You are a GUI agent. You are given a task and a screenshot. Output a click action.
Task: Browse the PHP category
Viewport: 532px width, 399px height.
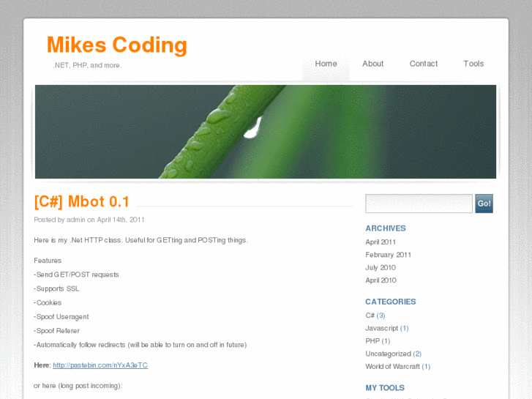(372, 341)
